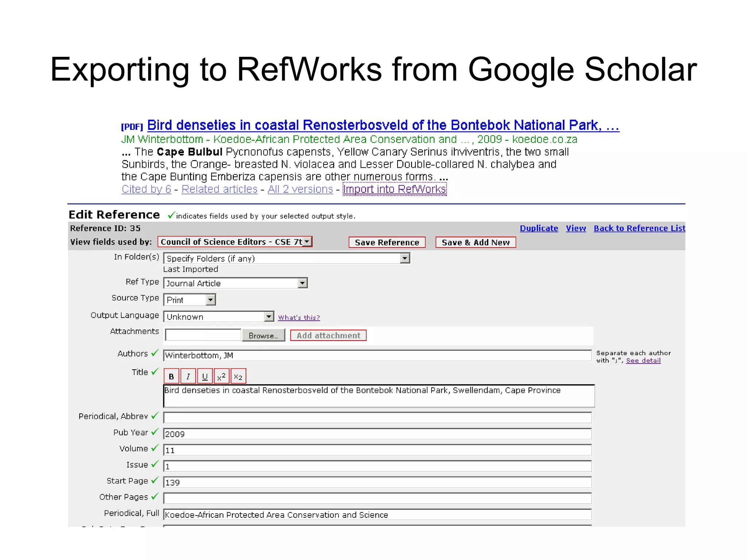The width and height of the screenshot is (747, 560).
Task: Go Back to Reference List
Action: point(639,228)
